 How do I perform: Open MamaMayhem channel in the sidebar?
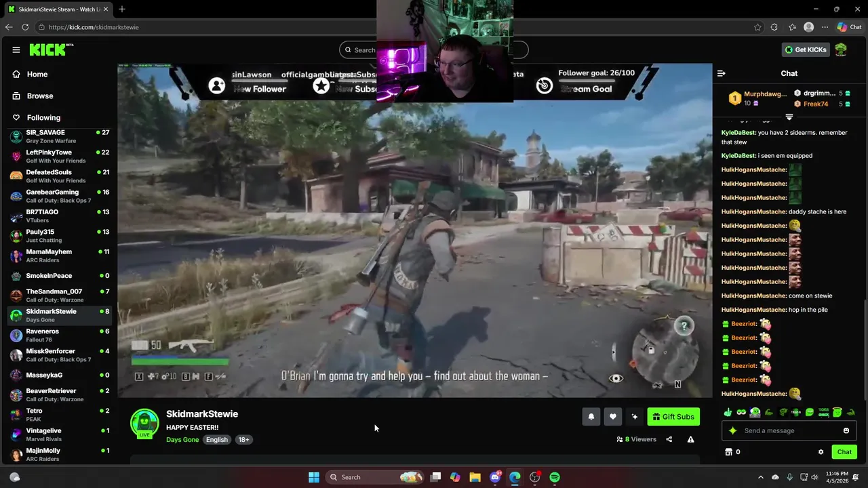pos(58,256)
